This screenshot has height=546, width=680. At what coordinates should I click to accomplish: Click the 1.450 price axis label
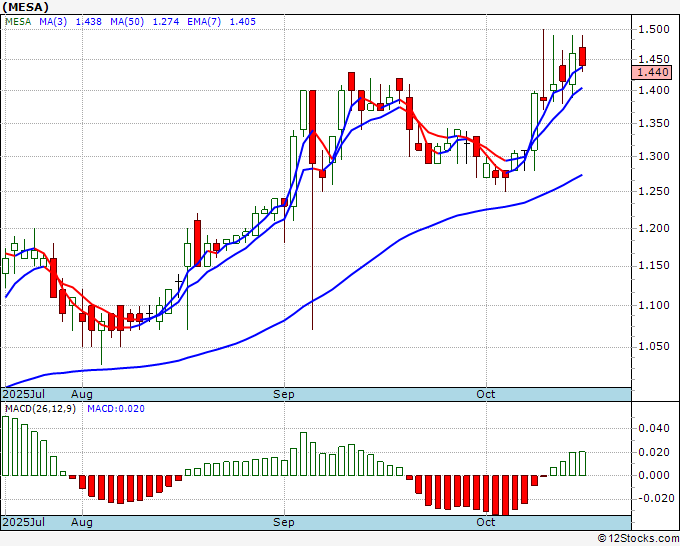[654, 59]
